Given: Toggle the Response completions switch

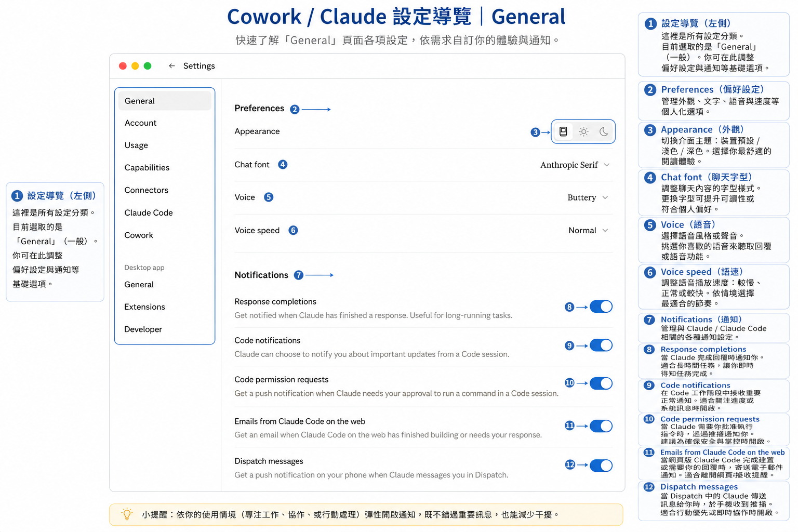Looking at the screenshot, I should 601,307.
